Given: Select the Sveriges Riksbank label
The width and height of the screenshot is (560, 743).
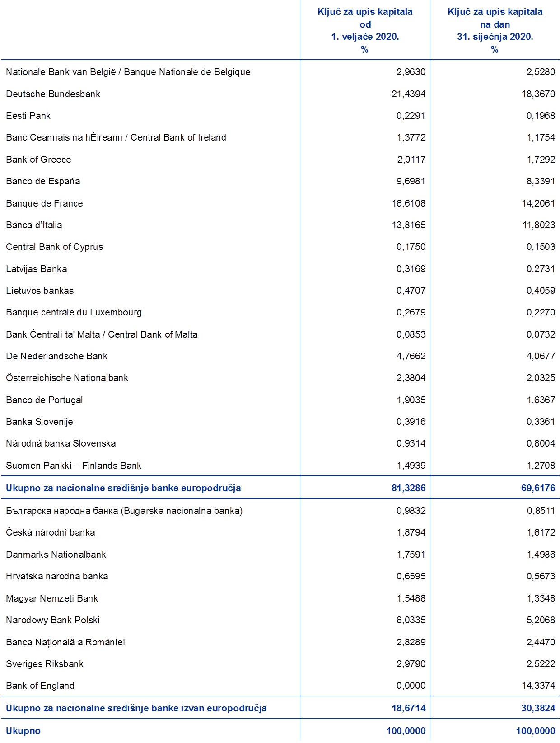Looking at the screenshot, I should tap(45, 664).
